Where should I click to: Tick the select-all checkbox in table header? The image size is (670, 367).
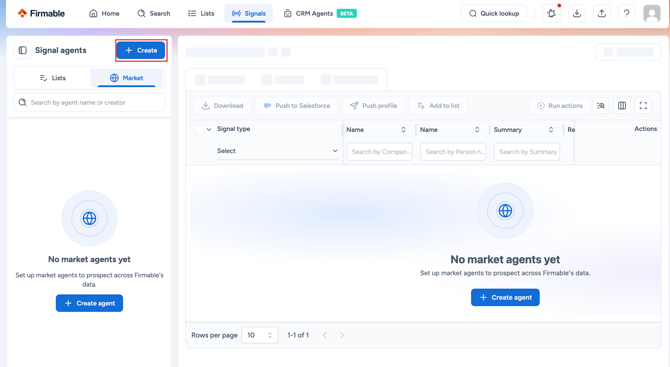coord(199,129)
